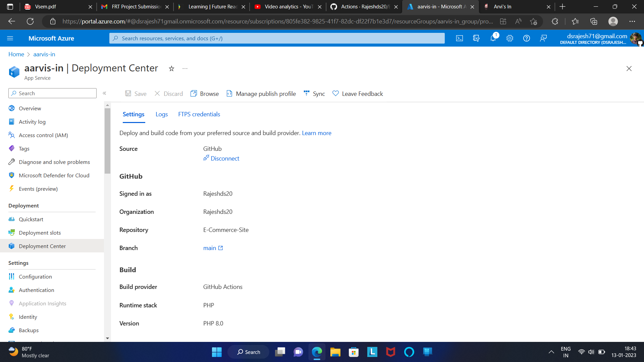
Task: Open Azure Cloud Shell
Action: point(460,38)
